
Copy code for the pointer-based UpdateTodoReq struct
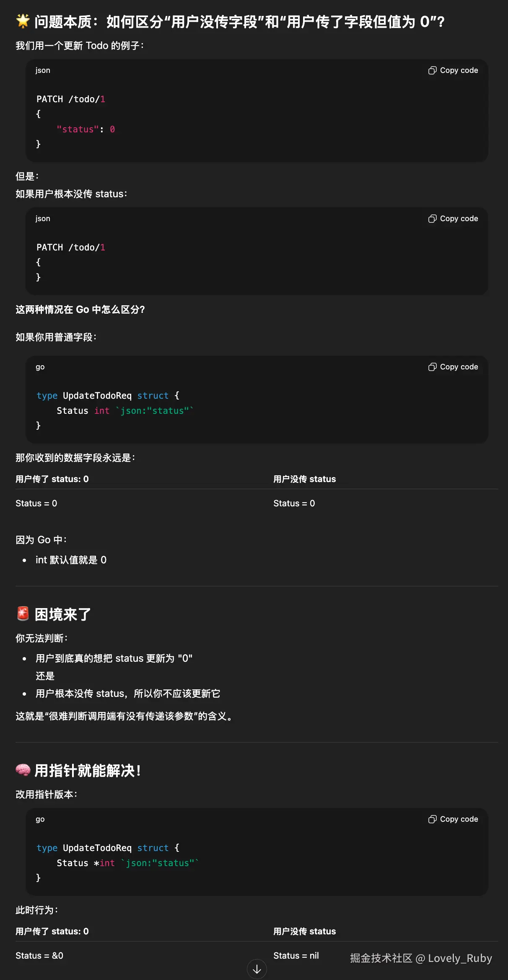click(x=453, y=819)
